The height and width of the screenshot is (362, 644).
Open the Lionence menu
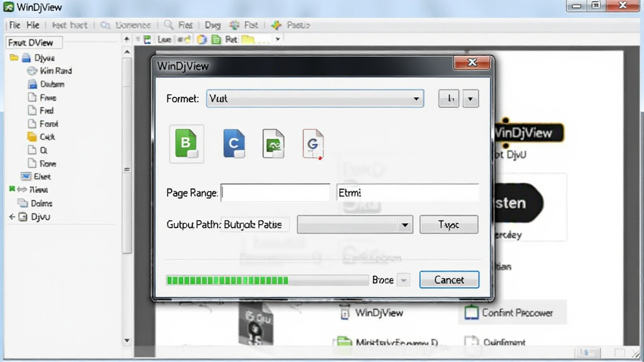133,25
